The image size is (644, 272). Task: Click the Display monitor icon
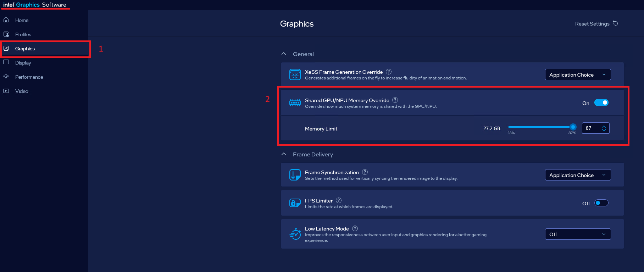click(x=6, y=62)
